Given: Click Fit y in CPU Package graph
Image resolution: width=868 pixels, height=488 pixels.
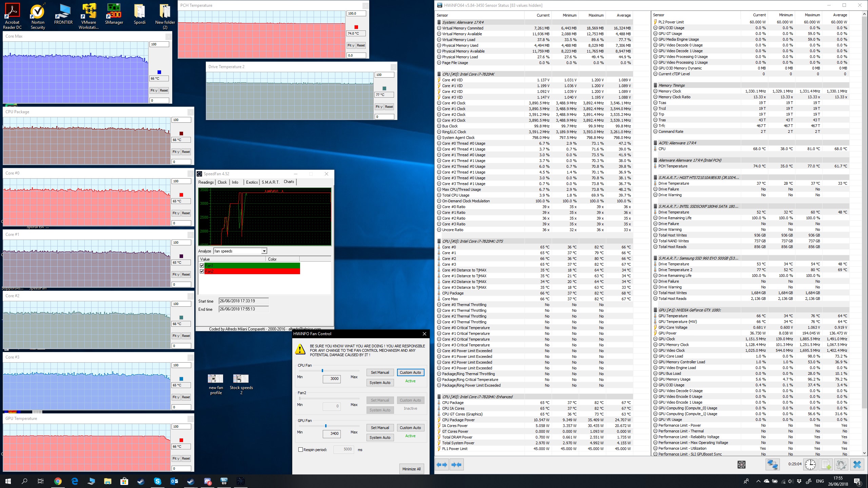Looking at the screenshot, I should pos(176,152).
